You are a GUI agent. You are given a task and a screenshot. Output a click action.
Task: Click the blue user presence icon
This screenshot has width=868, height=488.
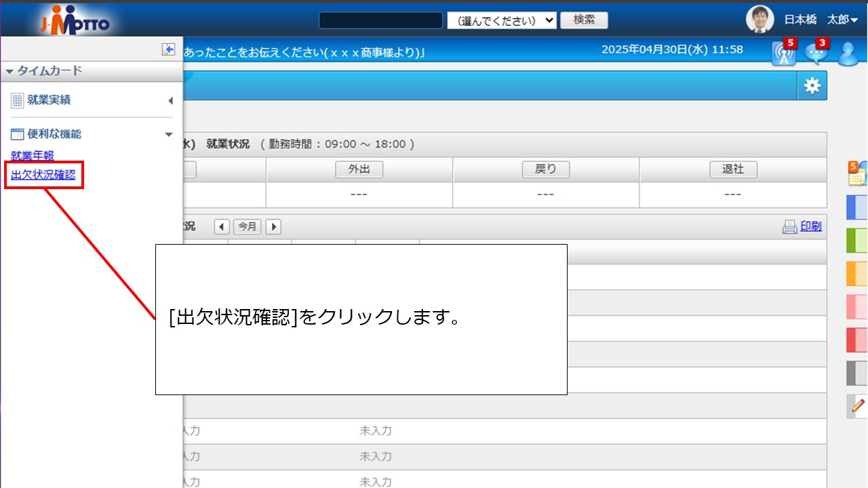848,54
